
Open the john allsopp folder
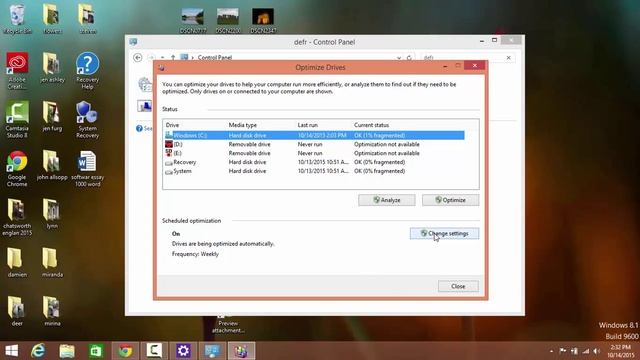click(x=52, y=165)
